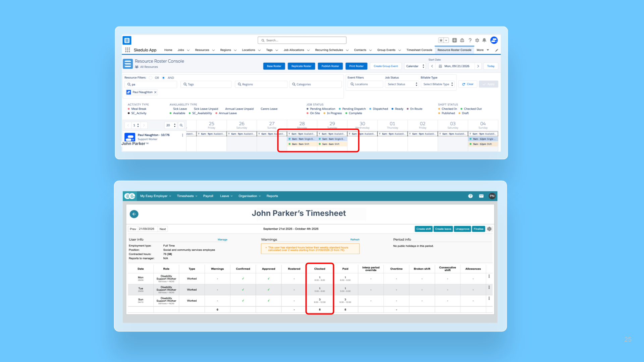This screenshot has width=644, height=362.
Task: Click the favorites star icon in Skedulo header
Action: click(x=441, y=40)
